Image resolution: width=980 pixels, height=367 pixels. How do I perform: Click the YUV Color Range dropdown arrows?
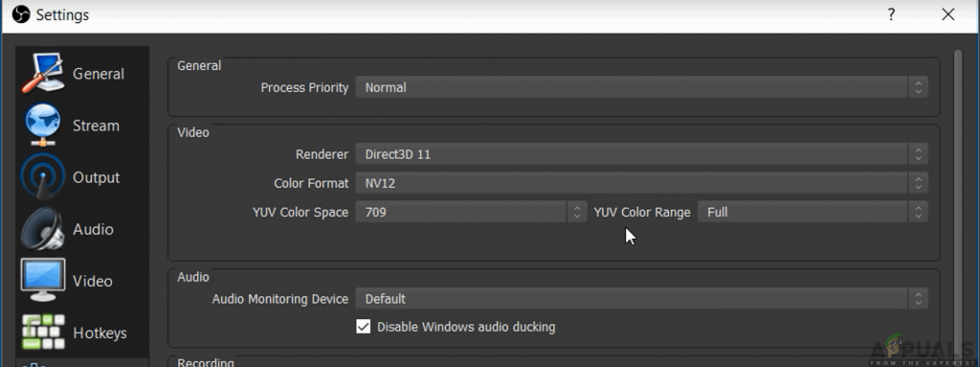click(918, 212)
